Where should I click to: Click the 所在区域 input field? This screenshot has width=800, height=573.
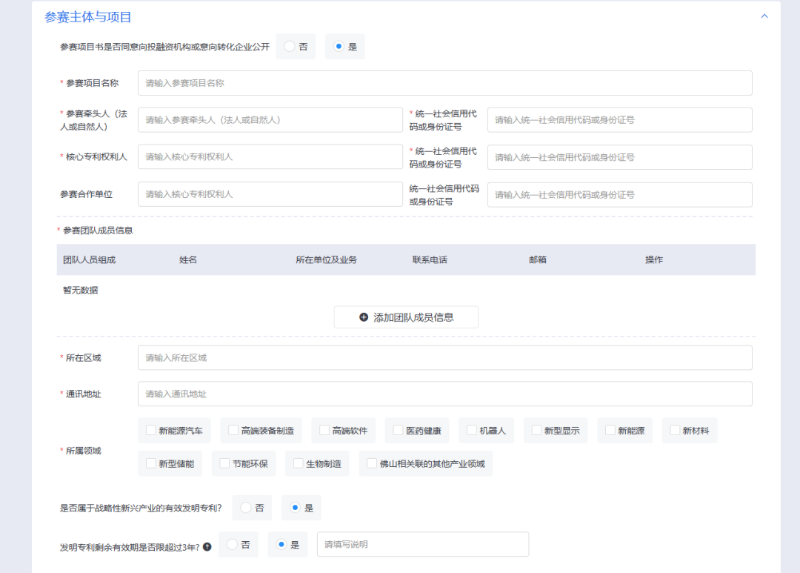click(x=445, y=357)
